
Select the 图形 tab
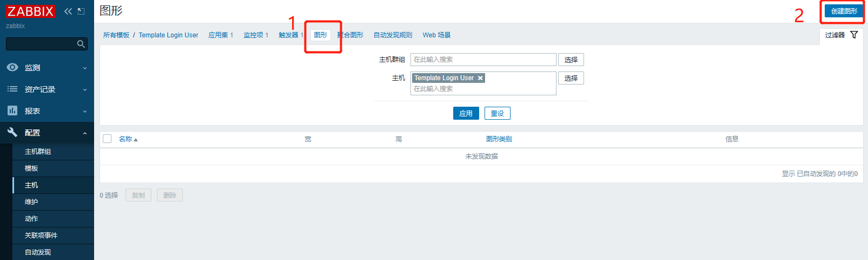tap(321, 35)
